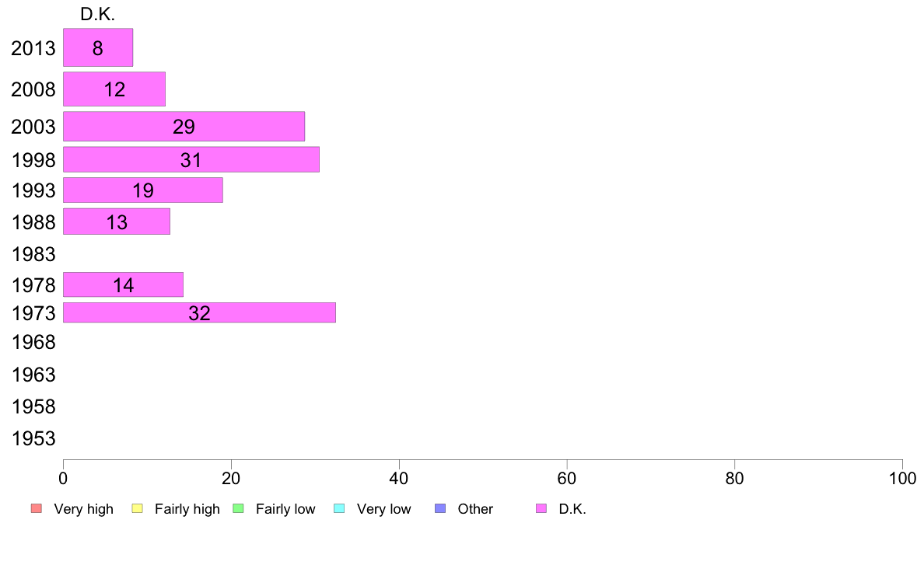Click the Fairly low green legend swatch

(238, 508)
